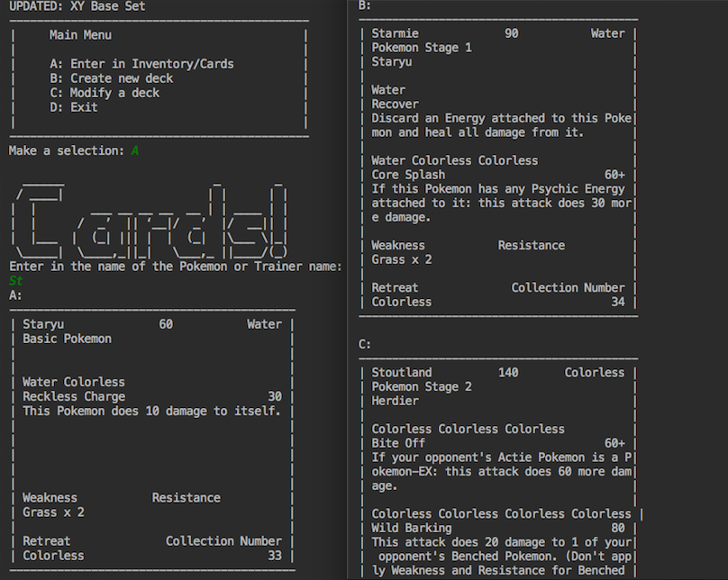Viewport: 728px width, 580px height.
Task: Click the 'Stoutland' card name
Action: tap(402, 373)
